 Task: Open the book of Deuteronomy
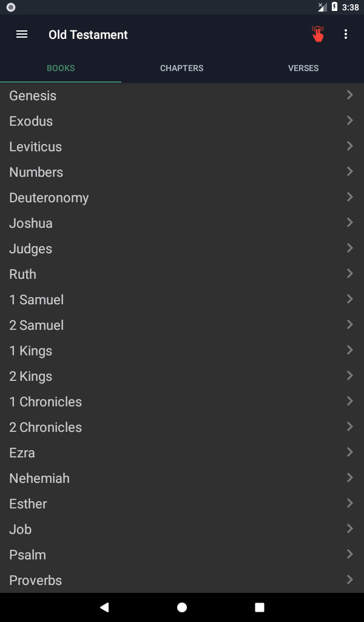[49, 197]
